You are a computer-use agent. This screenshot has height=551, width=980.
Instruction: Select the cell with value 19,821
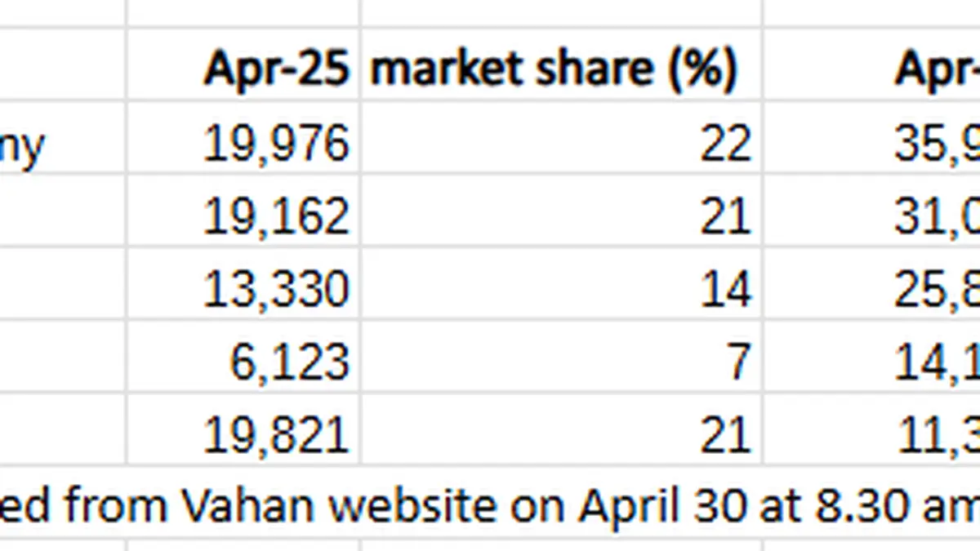point(276,433)
